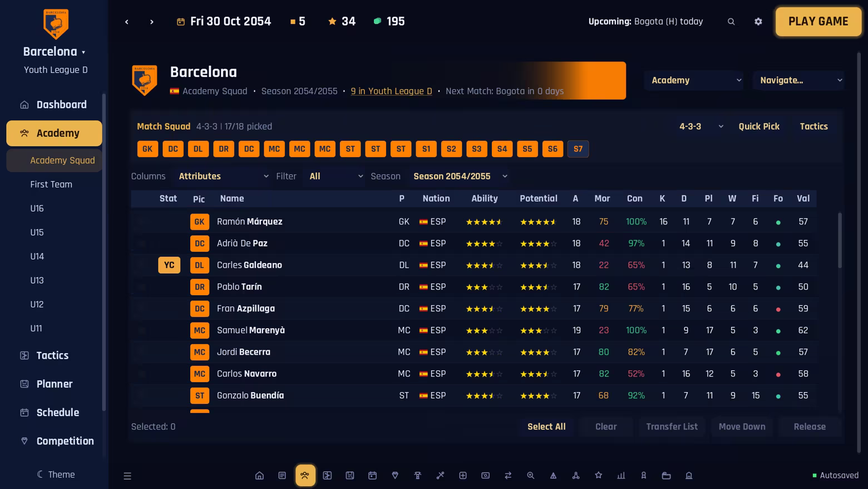868x489 pixels.
Task: Open Planner in the sidebar
Action: [54, 384]
